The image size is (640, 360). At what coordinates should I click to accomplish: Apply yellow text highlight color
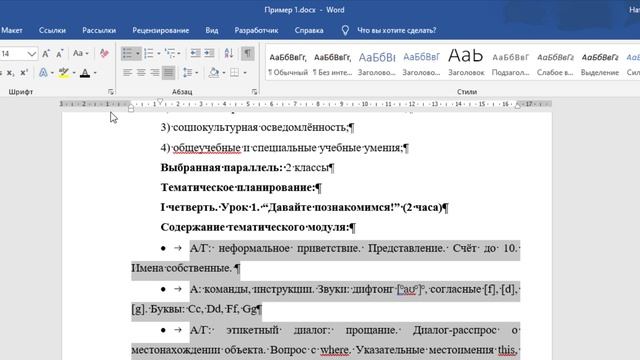click(64, 73)
